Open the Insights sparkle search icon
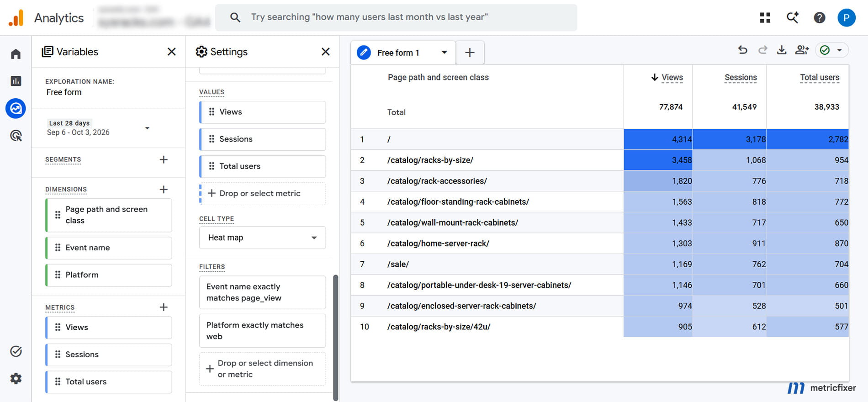 [x=792, y=17]
